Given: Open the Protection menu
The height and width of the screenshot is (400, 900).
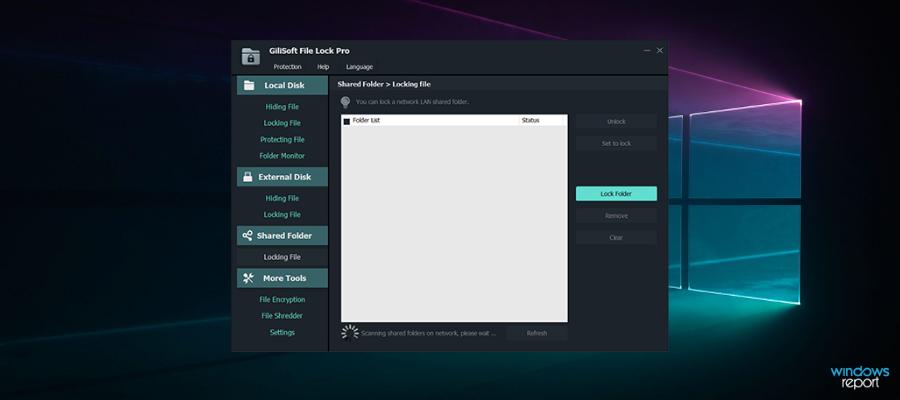Looking at the screenshot, I should click(287, 67).
